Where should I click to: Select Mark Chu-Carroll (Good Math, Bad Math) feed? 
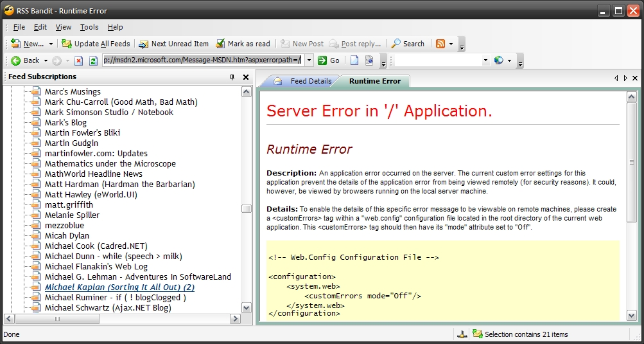tap(121, 102)
